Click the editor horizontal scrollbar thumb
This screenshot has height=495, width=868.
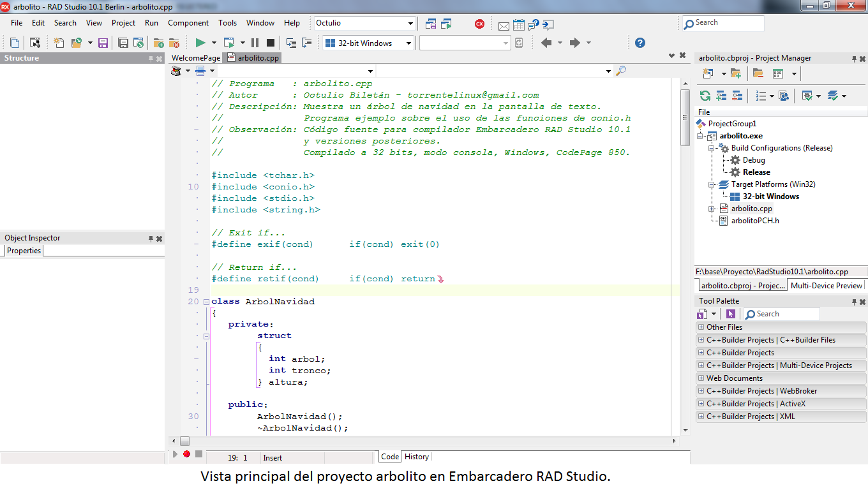[184, 441]
